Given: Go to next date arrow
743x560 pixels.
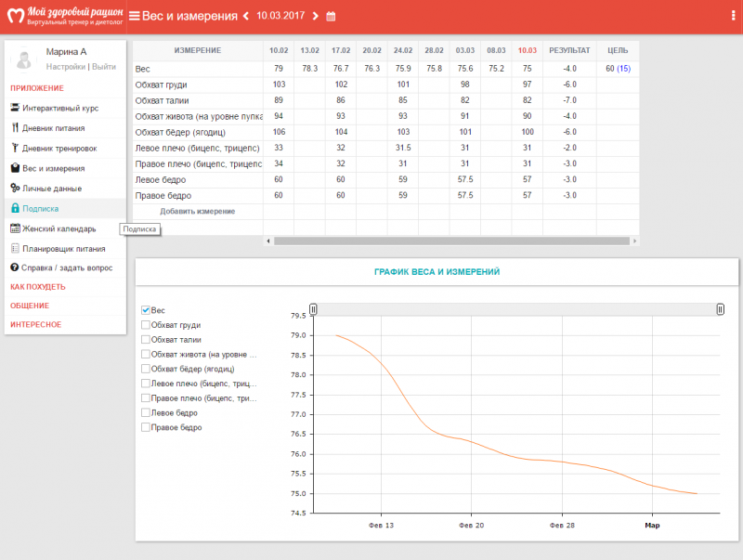Looking at the screenshot, I should pyautogui.click(x=316, y=16).
